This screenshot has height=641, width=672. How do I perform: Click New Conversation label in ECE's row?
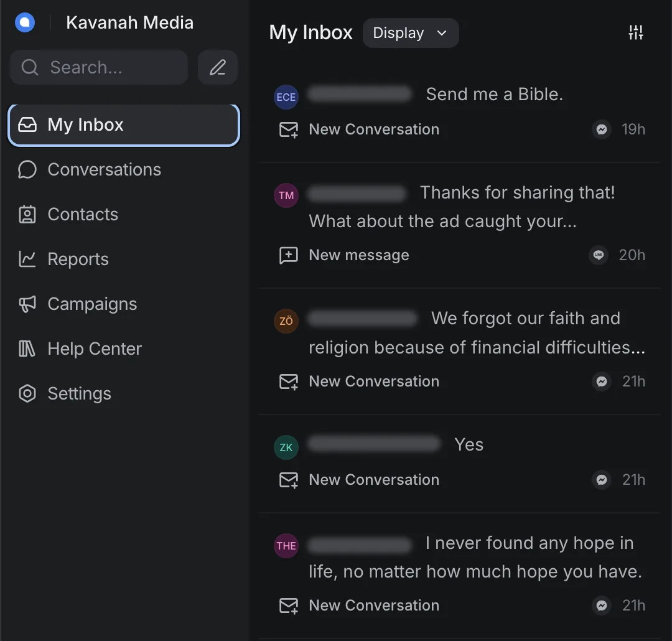374,129
